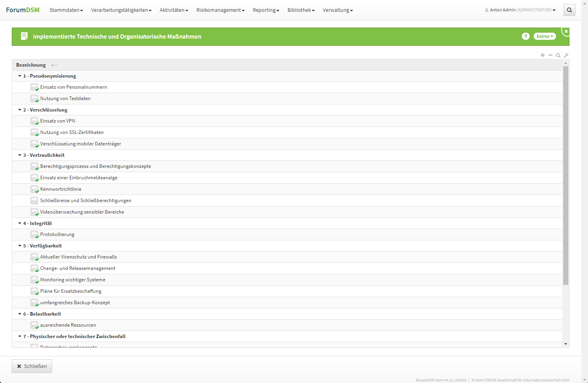
Task: Click the plus icon above the table
Action: pos(543,55)
